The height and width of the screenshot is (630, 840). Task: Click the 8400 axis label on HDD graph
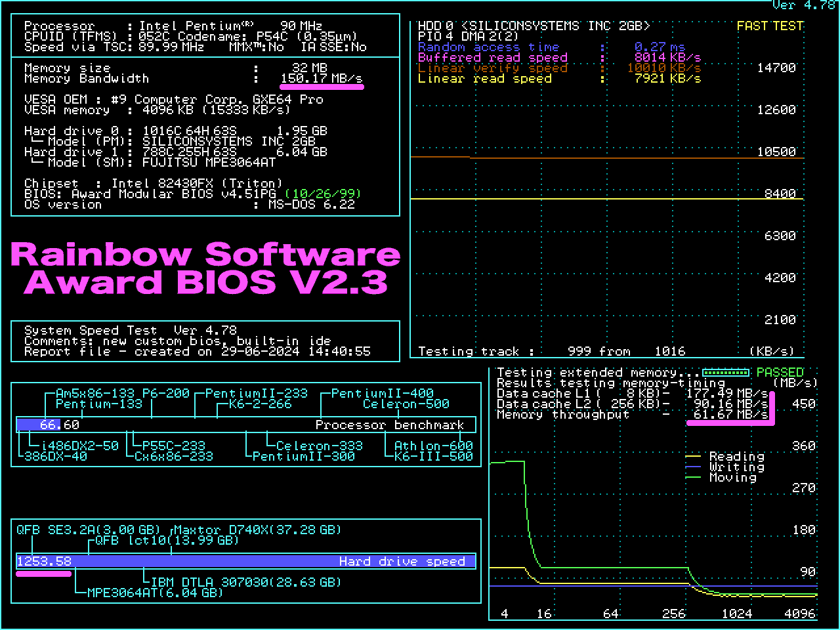[x=780, y=194]
